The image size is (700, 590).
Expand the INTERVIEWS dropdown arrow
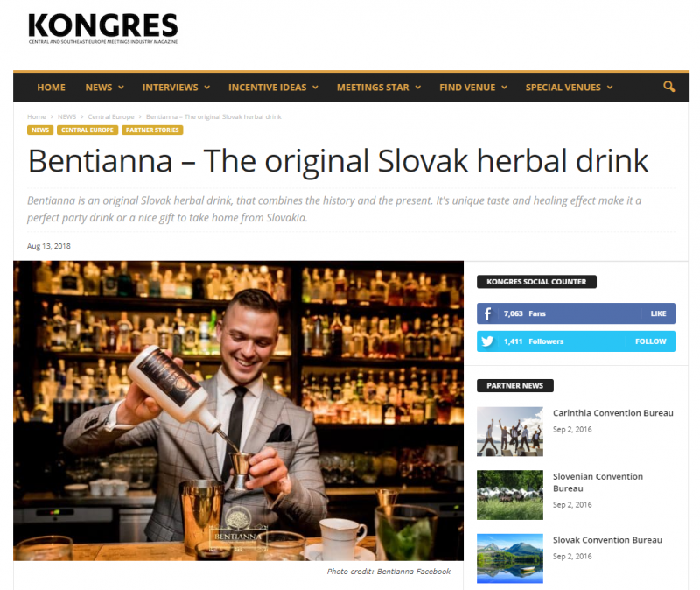click(x=207, y=88)
